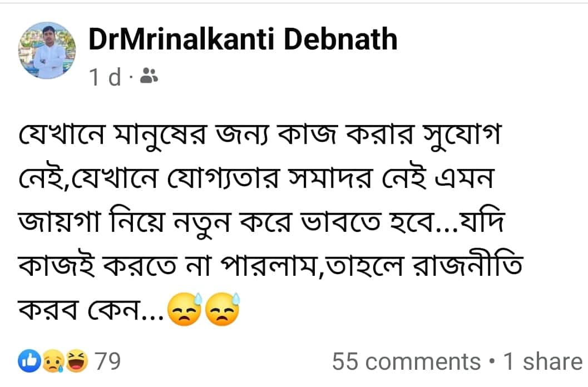View the 55 comments
This screenshot has width=588, height=387.
click(x=406, y=362)
